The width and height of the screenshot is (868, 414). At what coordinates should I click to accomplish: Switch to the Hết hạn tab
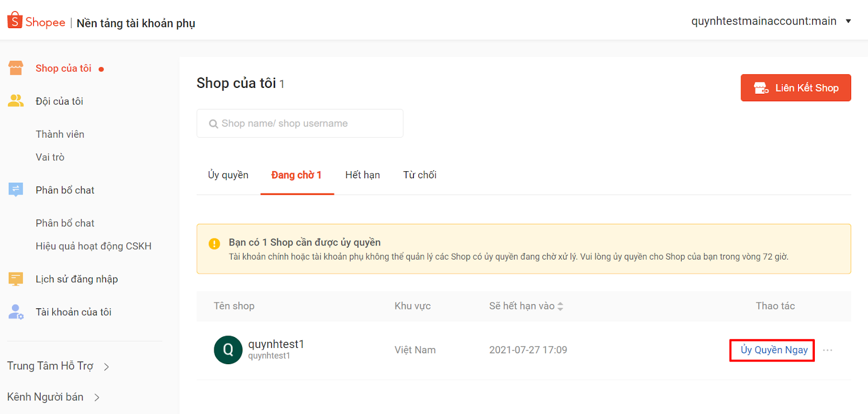point(362,175)
